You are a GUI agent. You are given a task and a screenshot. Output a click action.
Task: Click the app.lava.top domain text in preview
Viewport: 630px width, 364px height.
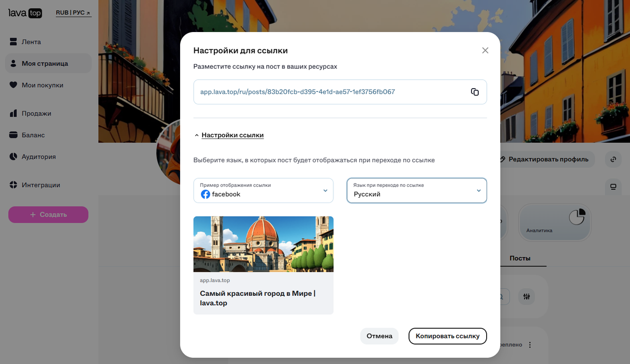click(x=215, y=281)
